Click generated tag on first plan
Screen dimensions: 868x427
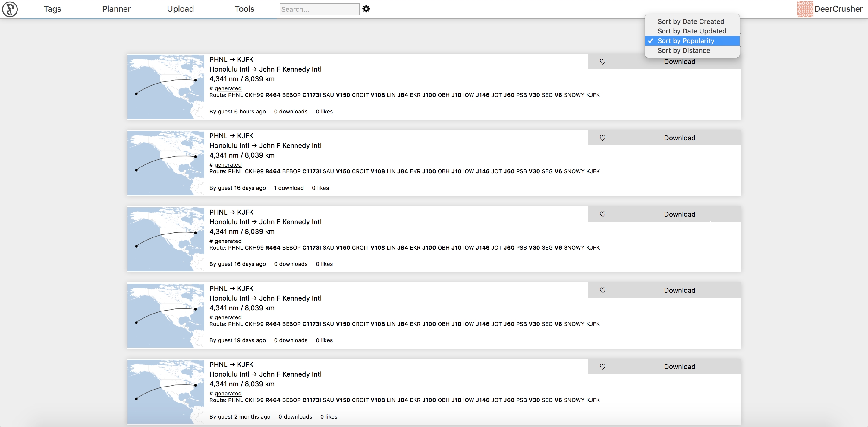(228, 88)
